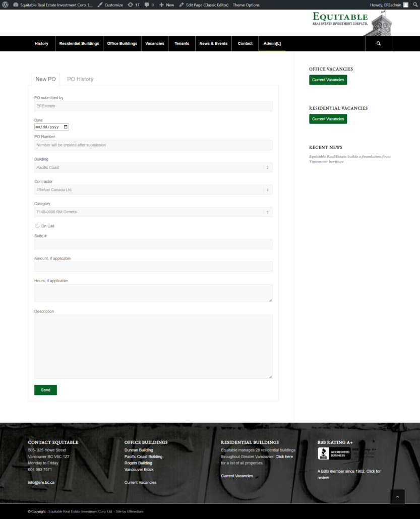
Task: Click Current Vacancies under Office Vacancies
Action: (328, 80)
